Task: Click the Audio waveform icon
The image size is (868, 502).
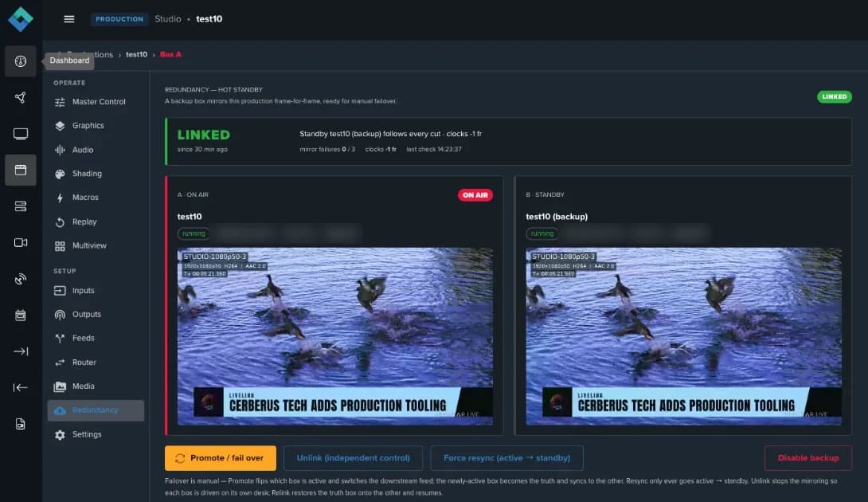Action: coord(60,150)
